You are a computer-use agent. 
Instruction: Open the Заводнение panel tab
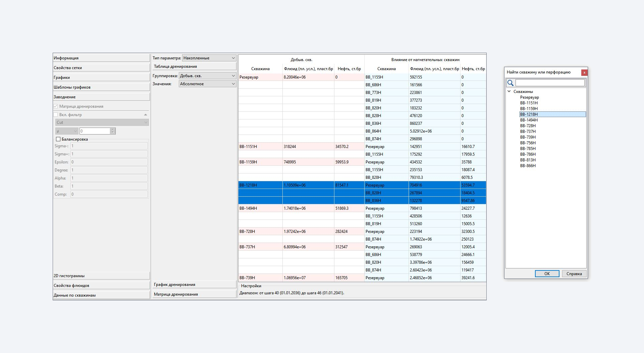(x=101, y=97)
